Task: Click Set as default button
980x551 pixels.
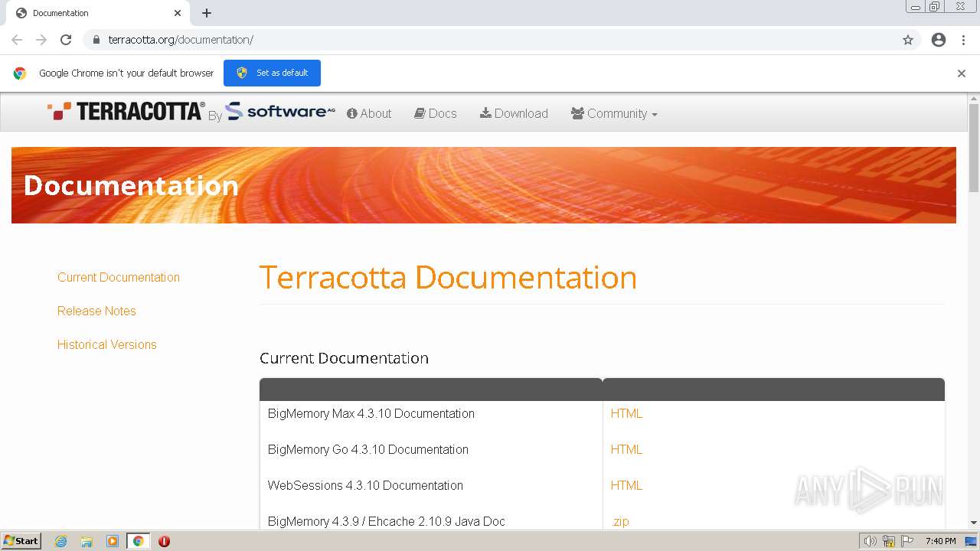Action: [272, 73]
